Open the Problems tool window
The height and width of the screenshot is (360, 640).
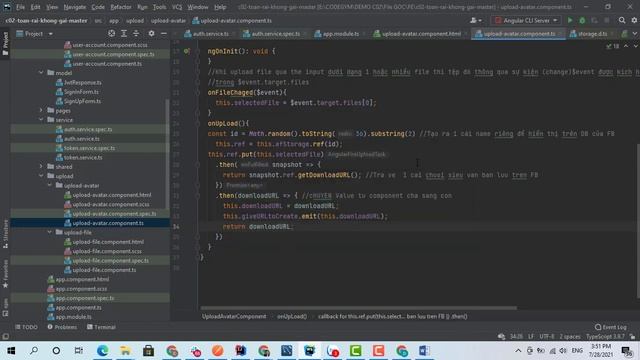click(62, 327)
